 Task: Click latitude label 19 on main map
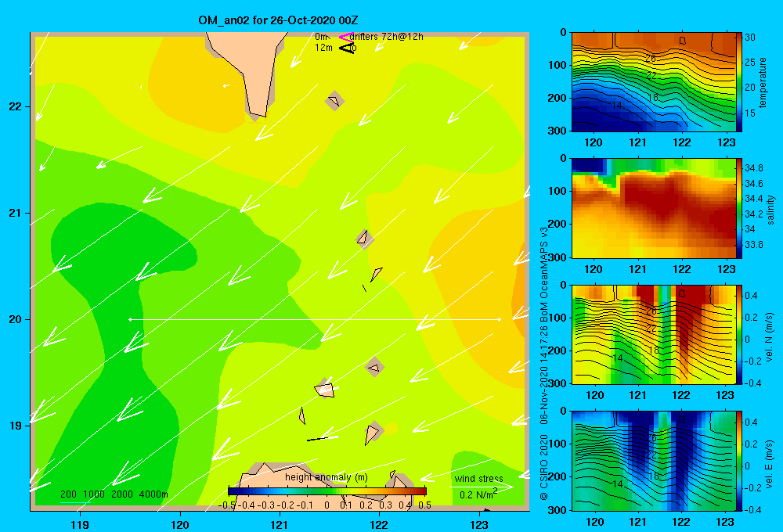(x=15, y=426)
